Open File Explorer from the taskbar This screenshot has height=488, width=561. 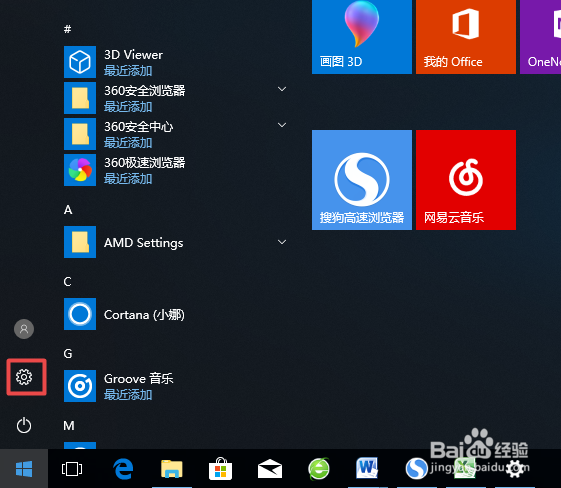172,469
